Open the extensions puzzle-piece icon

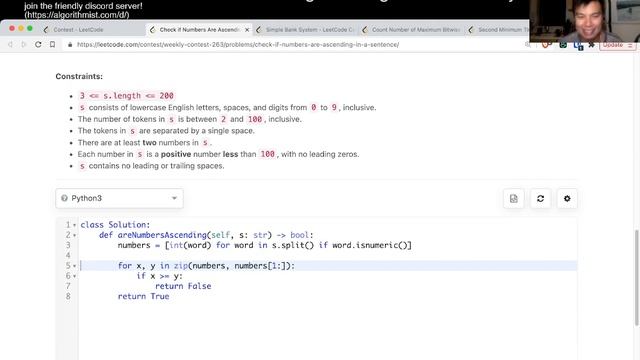coord(591,45)
